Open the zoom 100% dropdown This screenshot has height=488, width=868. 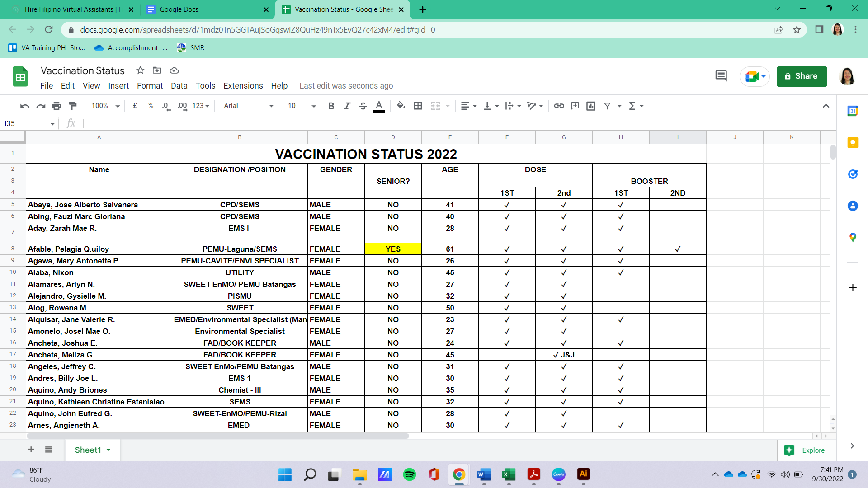pos(105,106)
